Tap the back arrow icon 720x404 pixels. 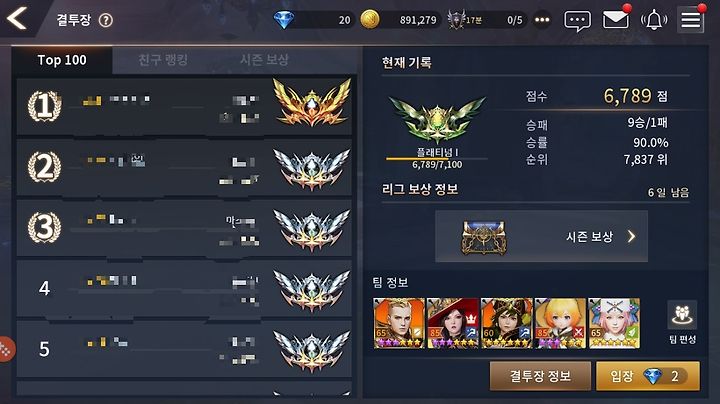click(x=17, y=19)
